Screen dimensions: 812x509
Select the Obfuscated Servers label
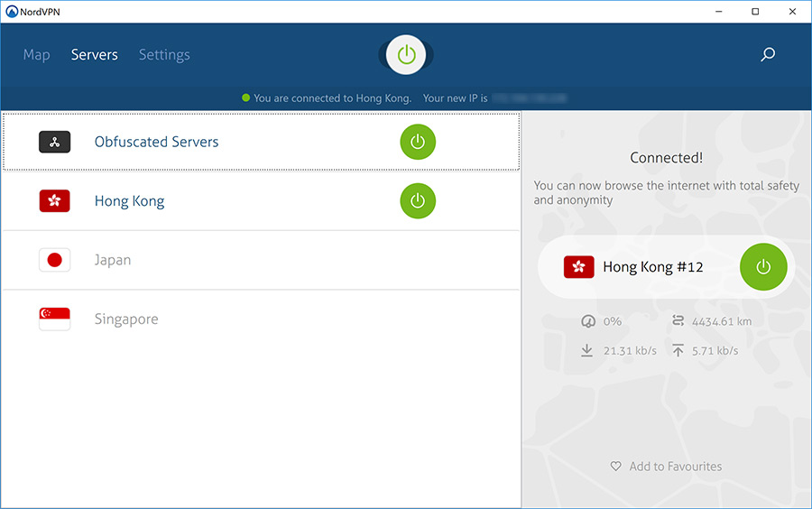point(156,142)
